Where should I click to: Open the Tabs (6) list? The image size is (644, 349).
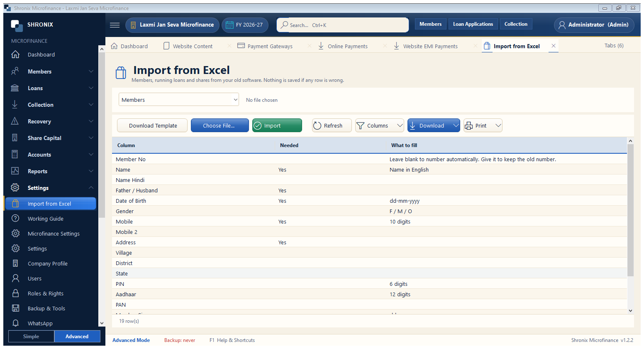point(614,46)
